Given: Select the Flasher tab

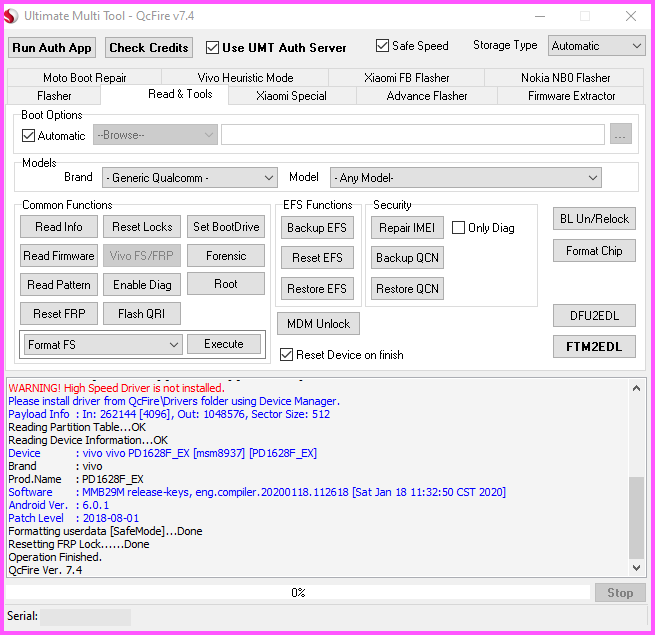Looking at the screenshot, I should (x=54, y=96).
